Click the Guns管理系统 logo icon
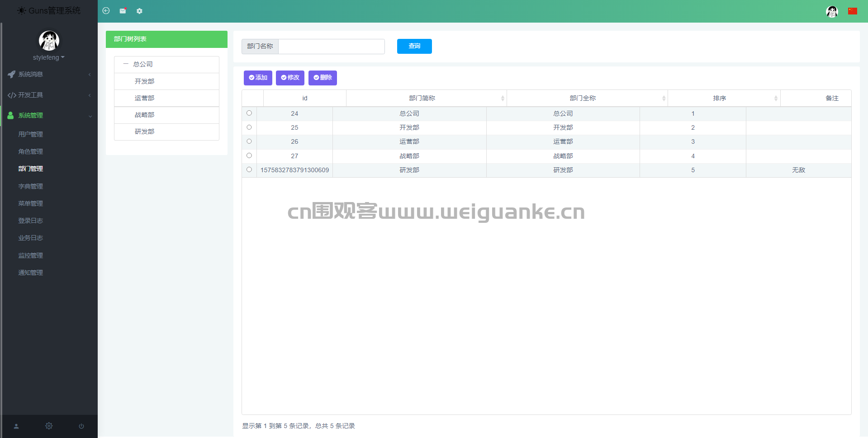The width and height of the screenshot is (868, 438). pos(21,10)
